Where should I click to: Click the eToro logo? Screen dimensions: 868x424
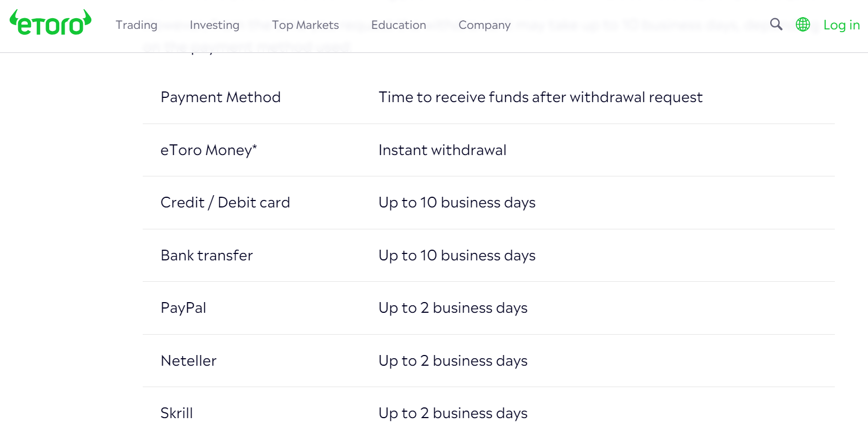click(x=51, y=23)
